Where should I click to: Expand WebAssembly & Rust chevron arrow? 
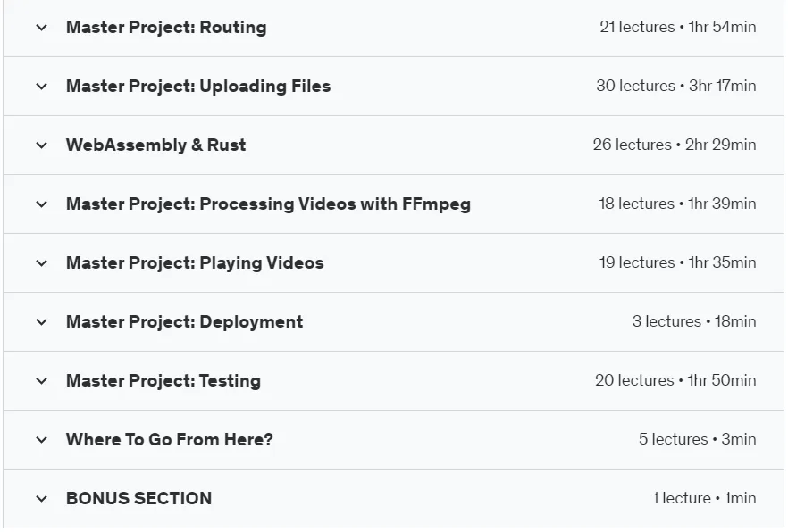(x=42, y=145)
